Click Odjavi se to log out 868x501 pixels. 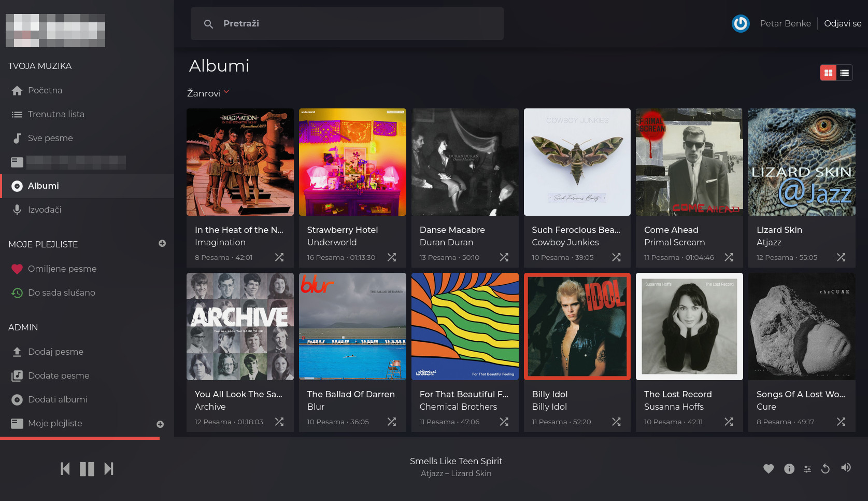click(843, 23)
